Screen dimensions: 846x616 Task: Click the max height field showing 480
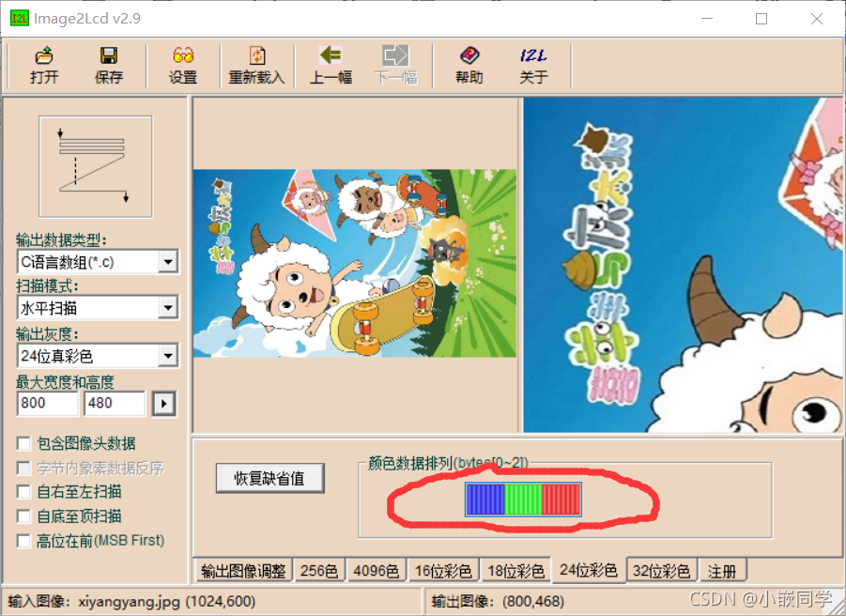[x=115, y=404]
